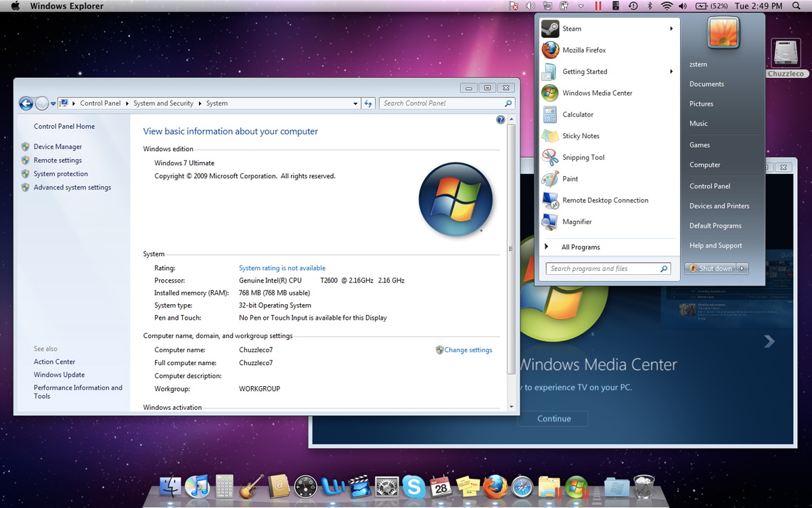This screenshot has width=812, height=508.
Task: Open the breadcrumb dropdown after System
Action: coord(355,103)
